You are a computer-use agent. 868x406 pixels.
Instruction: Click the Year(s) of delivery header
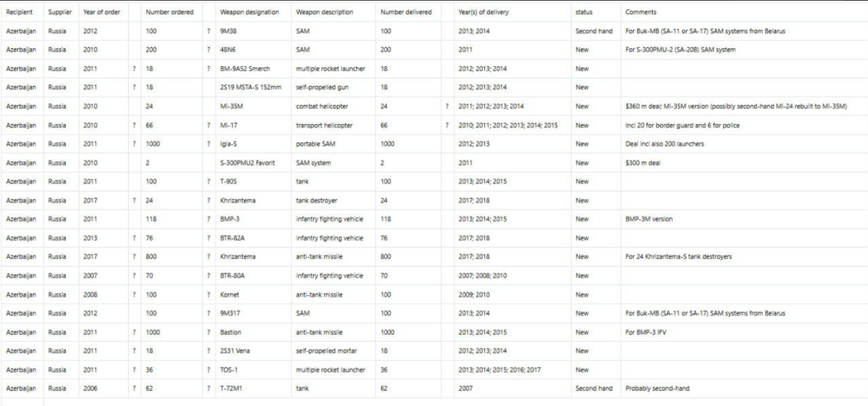pos(483,12)
